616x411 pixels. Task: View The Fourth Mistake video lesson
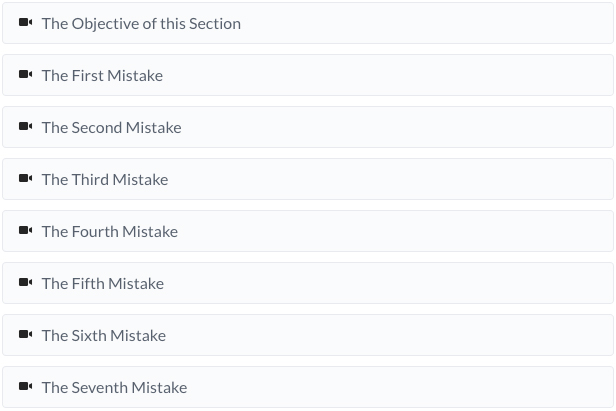click(110, 231)
